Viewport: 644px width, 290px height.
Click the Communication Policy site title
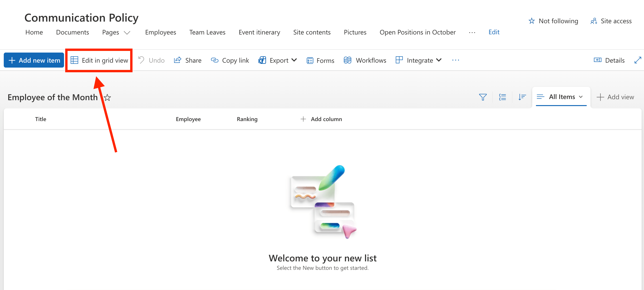click(x=81, y=18)
